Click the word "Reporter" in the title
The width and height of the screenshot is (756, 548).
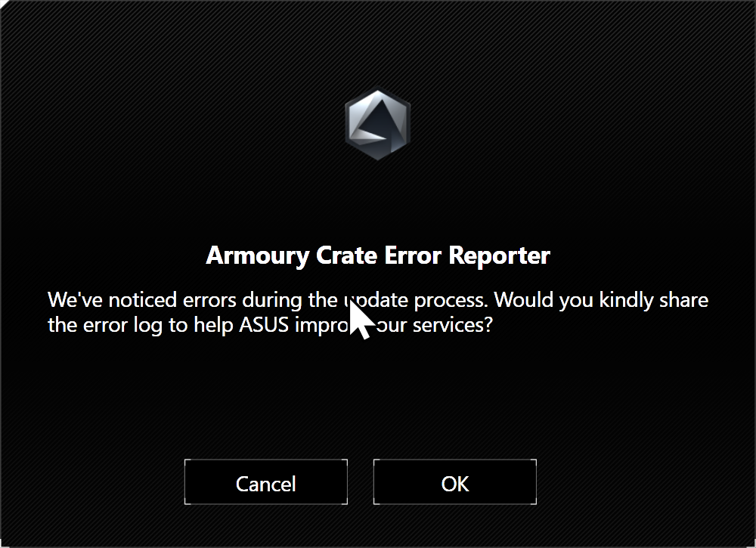click(499, 256)
